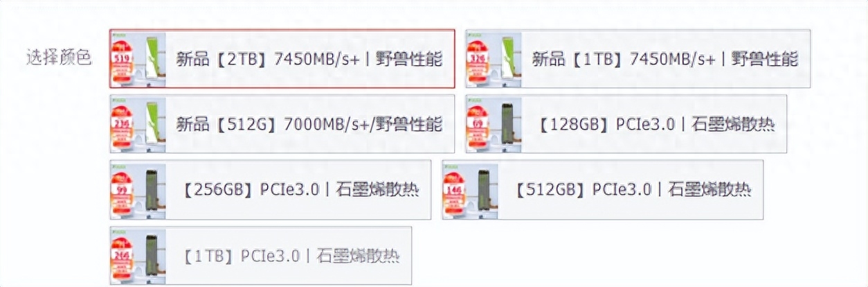Click the thumbnail of 512GB PCIe3.0 option
Image resolution: width=868 pixels, height=287 pixels.
point(471,189)
